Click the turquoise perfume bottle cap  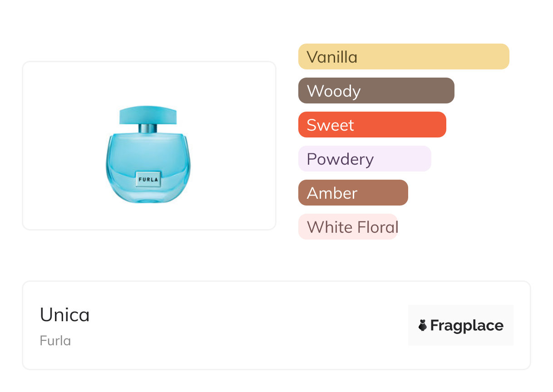[148, 115]
